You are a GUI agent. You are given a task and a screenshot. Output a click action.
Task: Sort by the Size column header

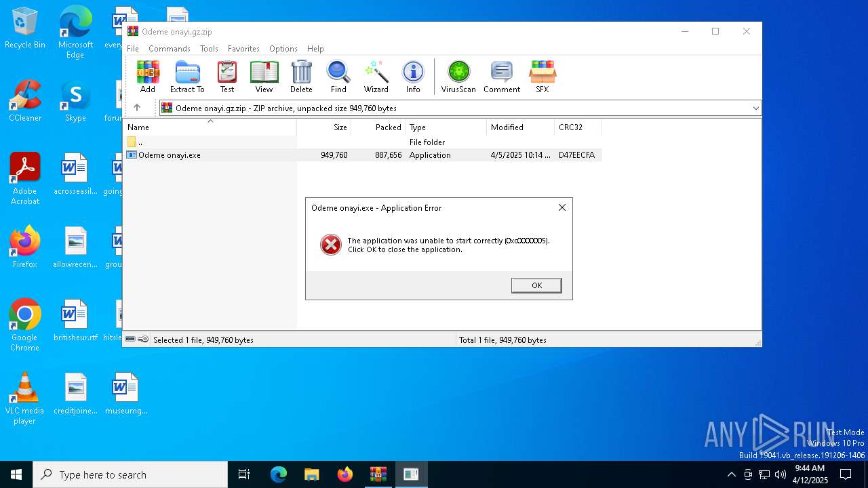pyautogui.click(x=324, y=127)
